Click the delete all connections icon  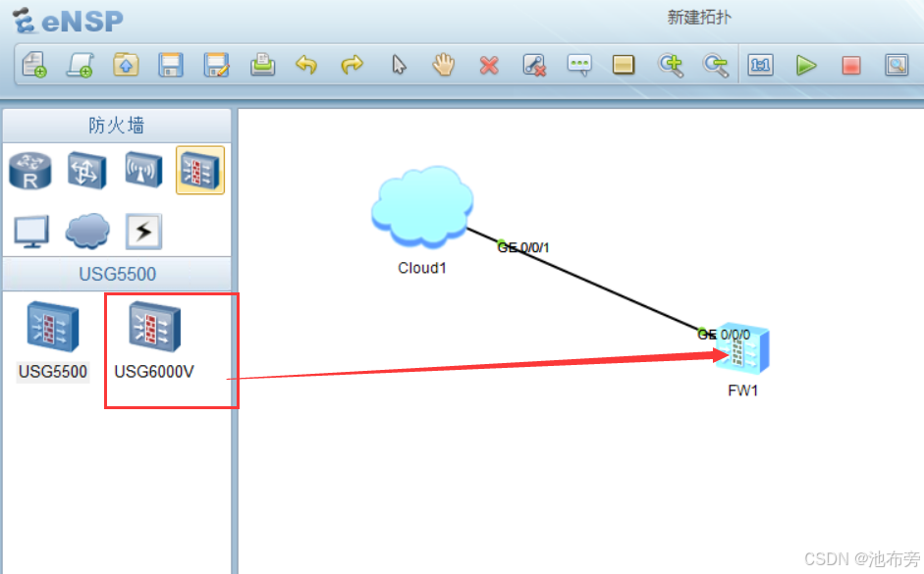(534, 65)
